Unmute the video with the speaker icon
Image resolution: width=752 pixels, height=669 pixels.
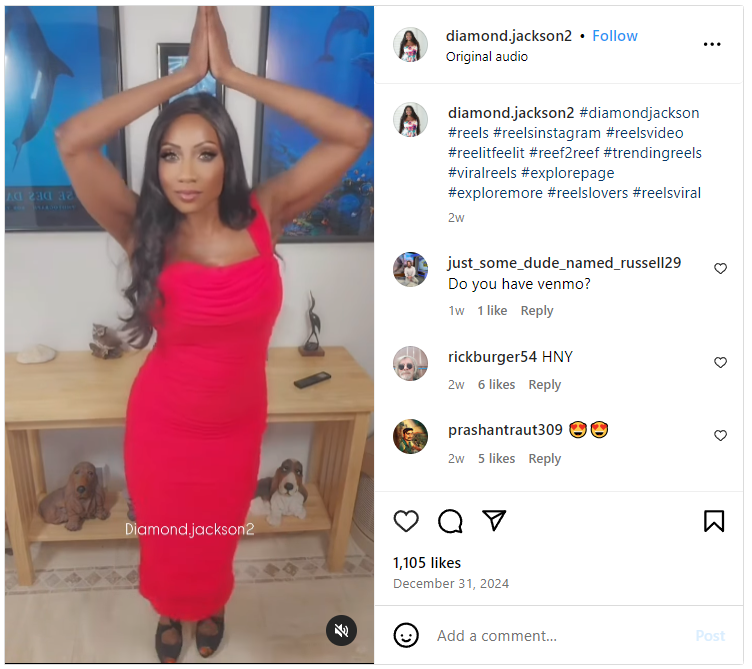[x=341, y=630]
